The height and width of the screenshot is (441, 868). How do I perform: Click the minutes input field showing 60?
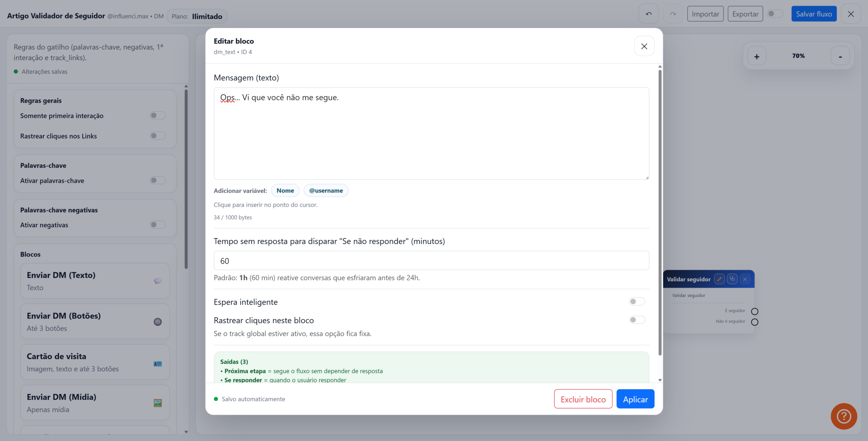(x=431, y=261)
